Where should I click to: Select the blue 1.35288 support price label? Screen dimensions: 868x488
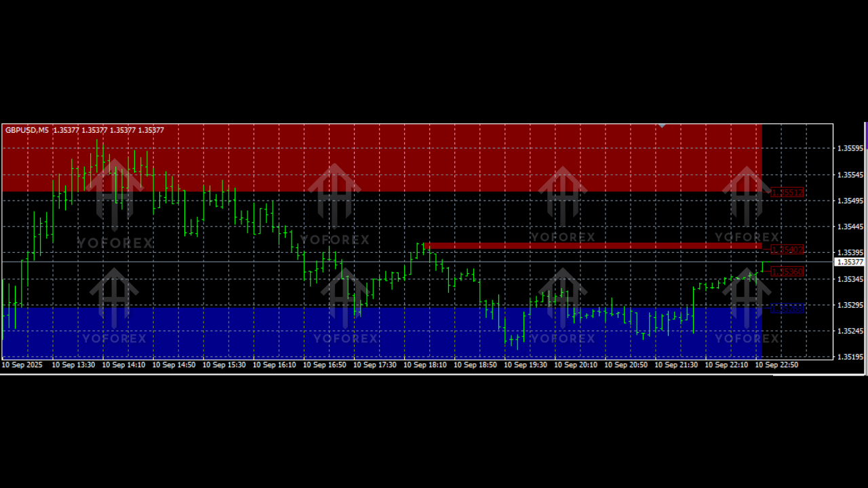pos(787,308)
